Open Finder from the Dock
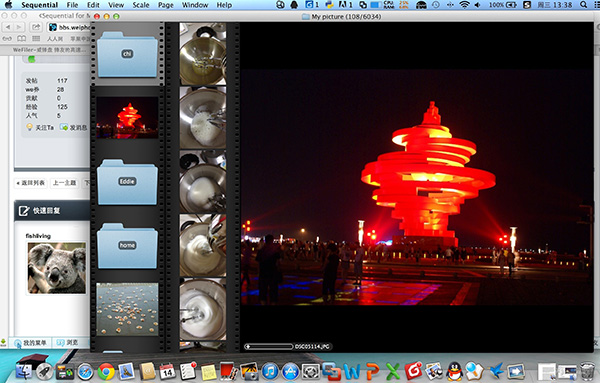 pyautogui.click(x=24, y=372)
